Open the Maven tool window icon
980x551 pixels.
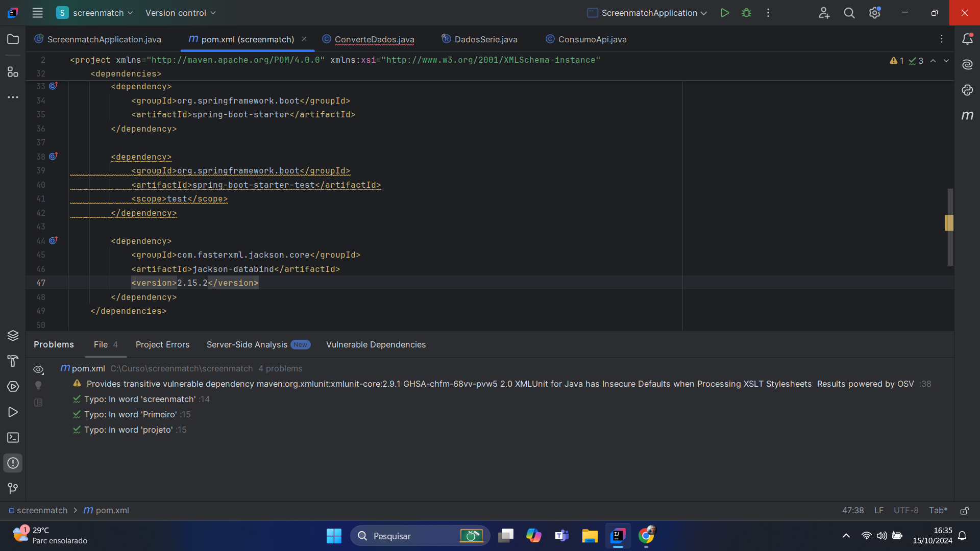pos(967,115)
